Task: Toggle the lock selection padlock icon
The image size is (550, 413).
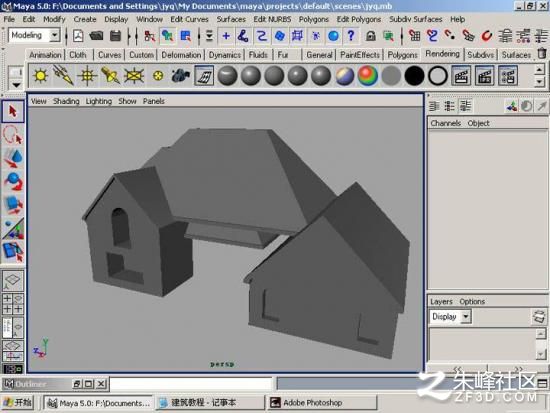Action: coord(370,36)
